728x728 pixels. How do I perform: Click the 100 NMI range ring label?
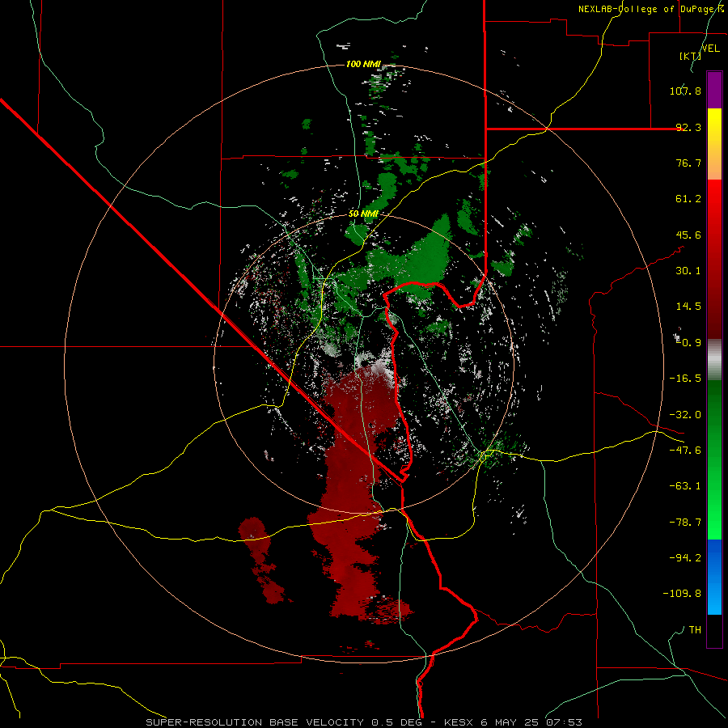(x=363, y=64)
